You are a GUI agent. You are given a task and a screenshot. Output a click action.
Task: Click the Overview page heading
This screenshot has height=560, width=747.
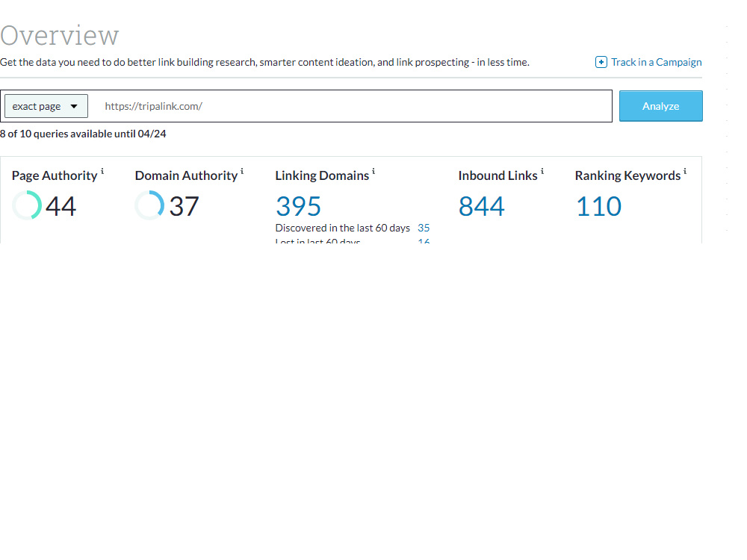click(60, 35)
